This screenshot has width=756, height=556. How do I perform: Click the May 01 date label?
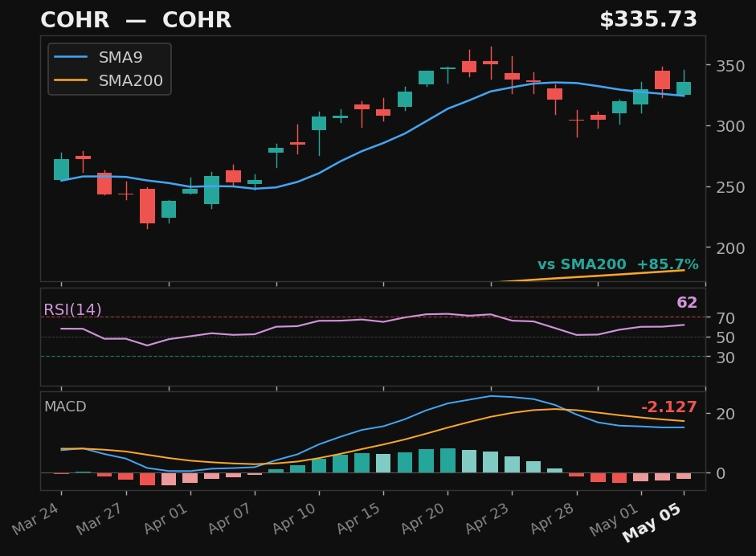coord(614,517)
